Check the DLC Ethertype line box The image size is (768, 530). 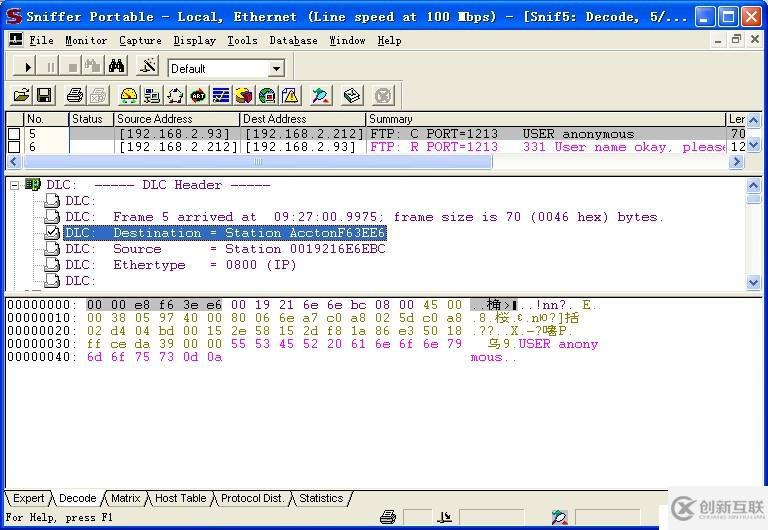(52, 265)
